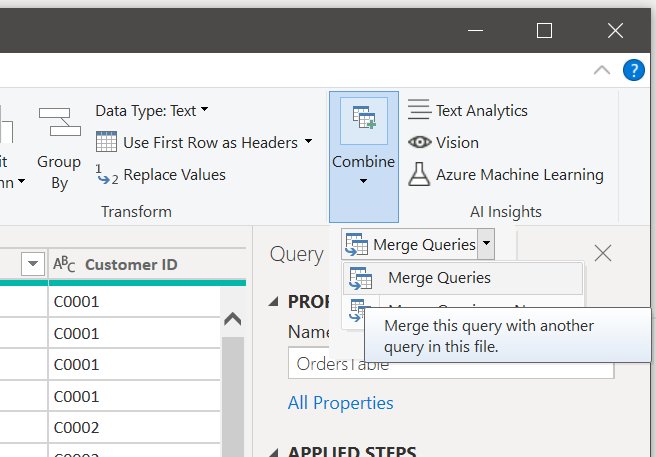Image resolution: width=656 pixels, height=457 pixels.
Task: Click the Merge Queries button
Action: click(410, 244)
